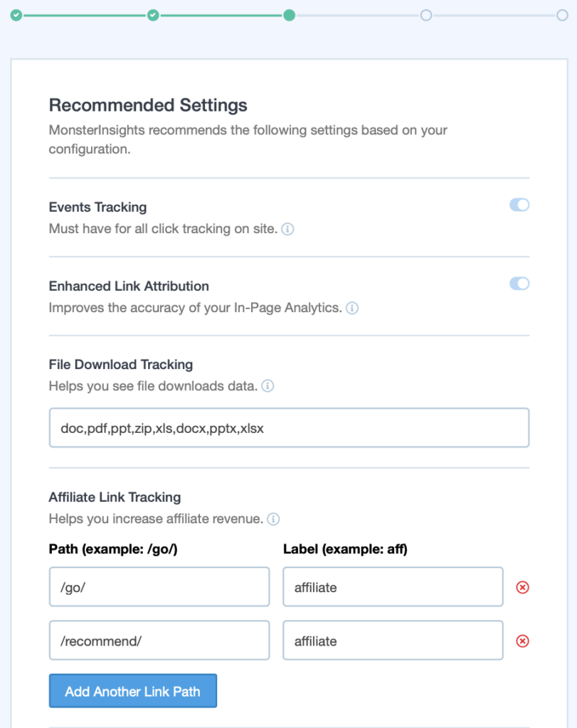
Task: Jump to the fourth wizard step circle
Action: point(426,16)
